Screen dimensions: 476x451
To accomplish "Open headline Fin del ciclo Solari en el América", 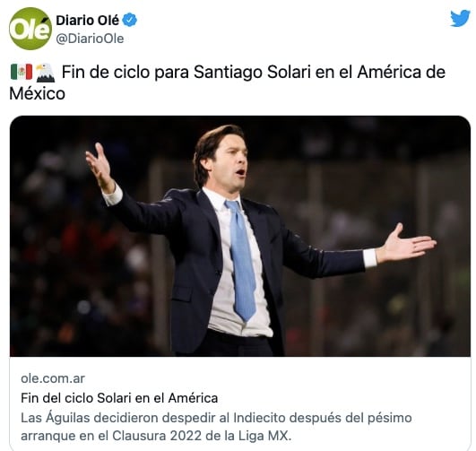I will click(x=119, y=398).
